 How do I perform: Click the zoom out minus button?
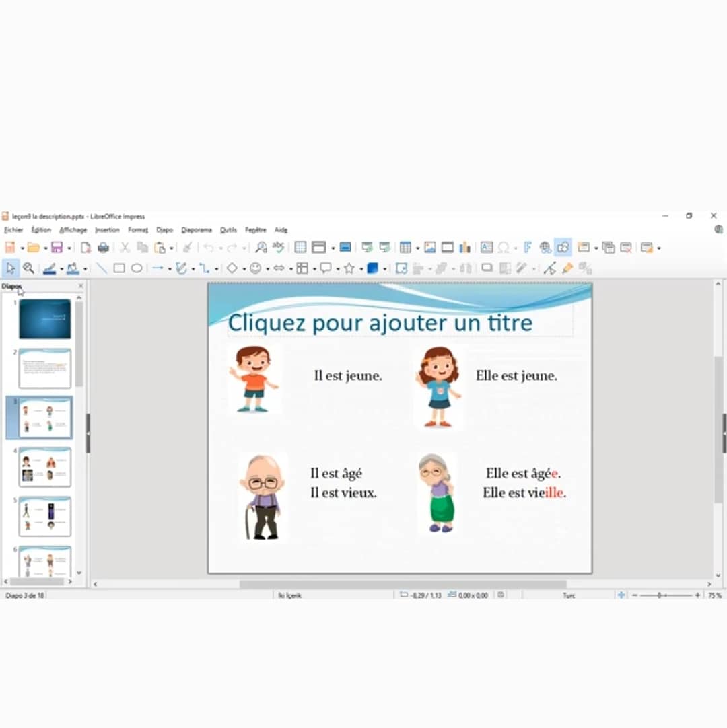click(x=635, y=595)
